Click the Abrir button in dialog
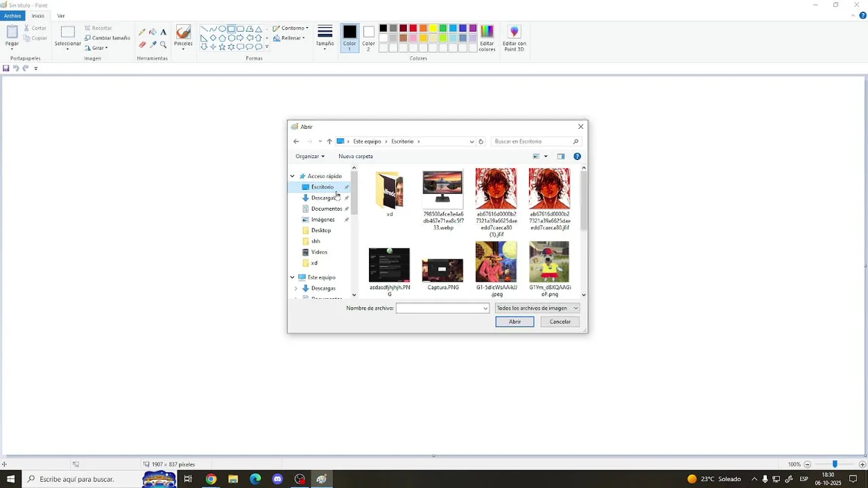This screenshot has width=868, height=488. point(515,322)
